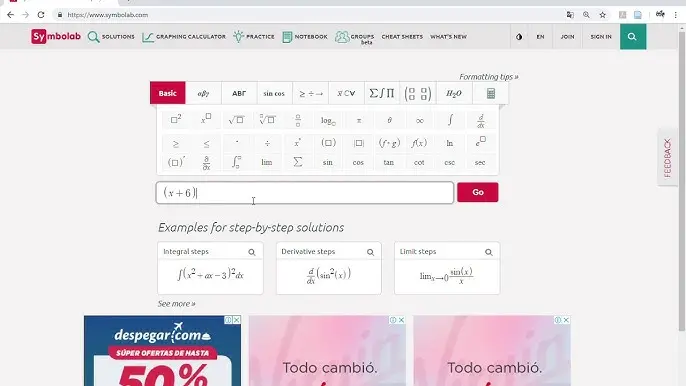Click the Sign In link
Viewport: 686px width, 386px height.
[x=601, y=37]
